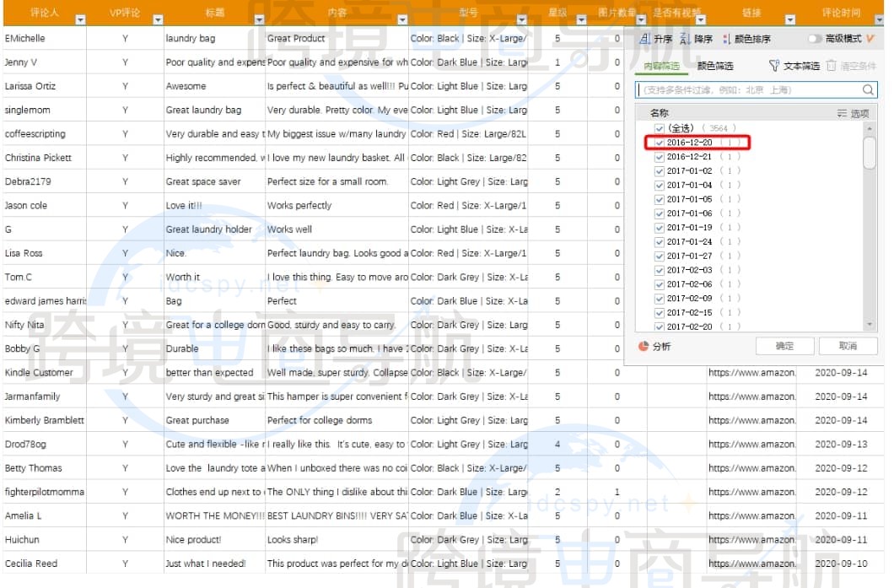894x588 pixels.
Task: Select the Amelia L reviewer cell
Action: tap(45, 515)
